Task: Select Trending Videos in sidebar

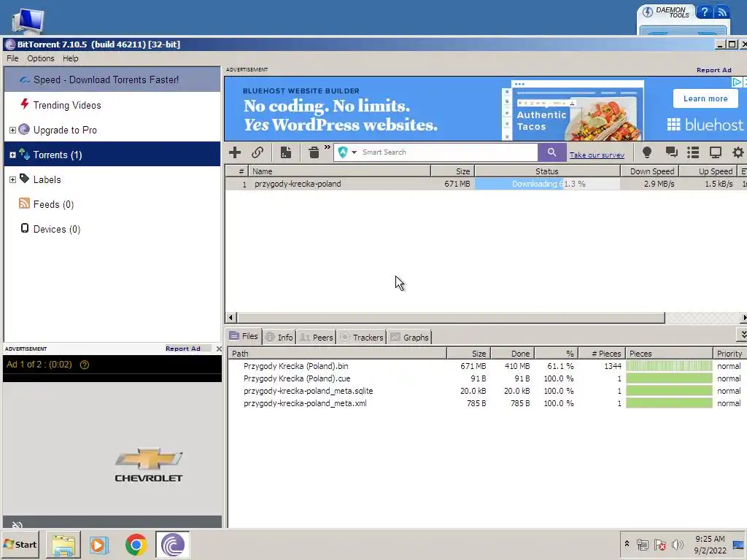Action: tap(112, 105)
